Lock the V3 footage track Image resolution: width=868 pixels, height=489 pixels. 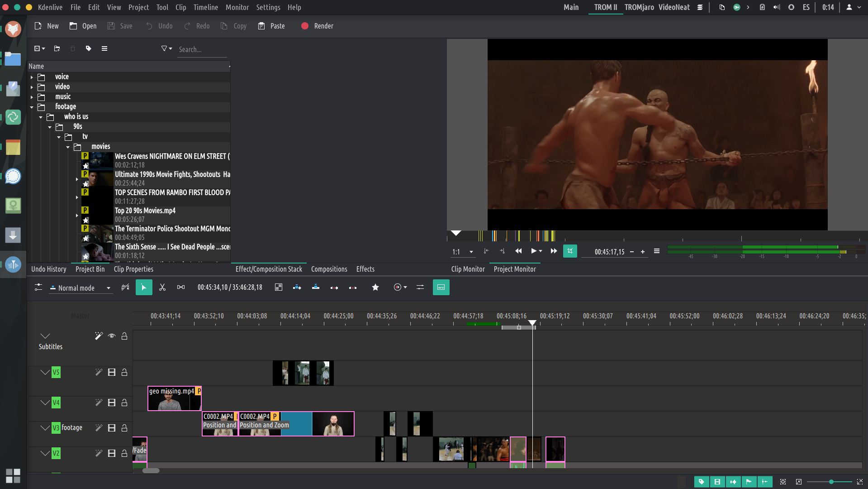[124, 428]
